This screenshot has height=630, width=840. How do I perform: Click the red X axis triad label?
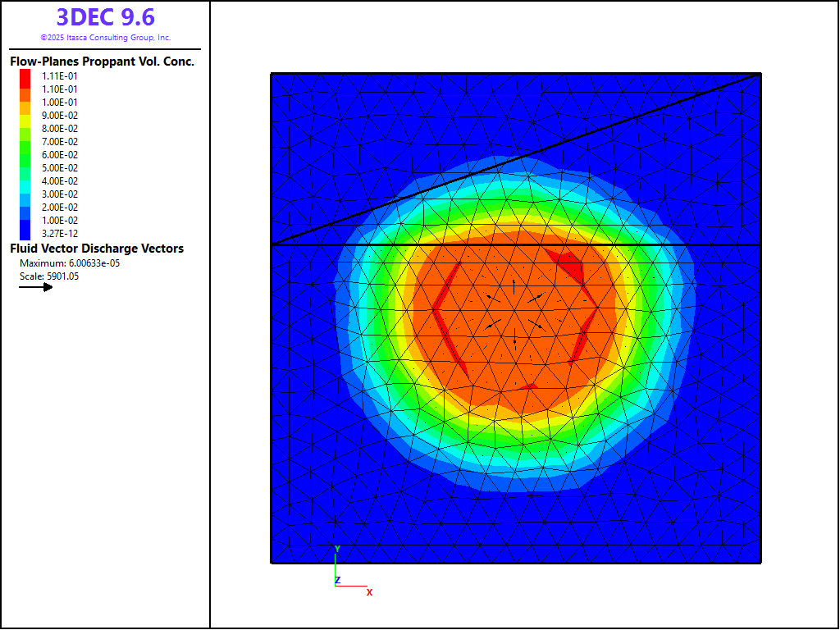click(x=369, y=592)
